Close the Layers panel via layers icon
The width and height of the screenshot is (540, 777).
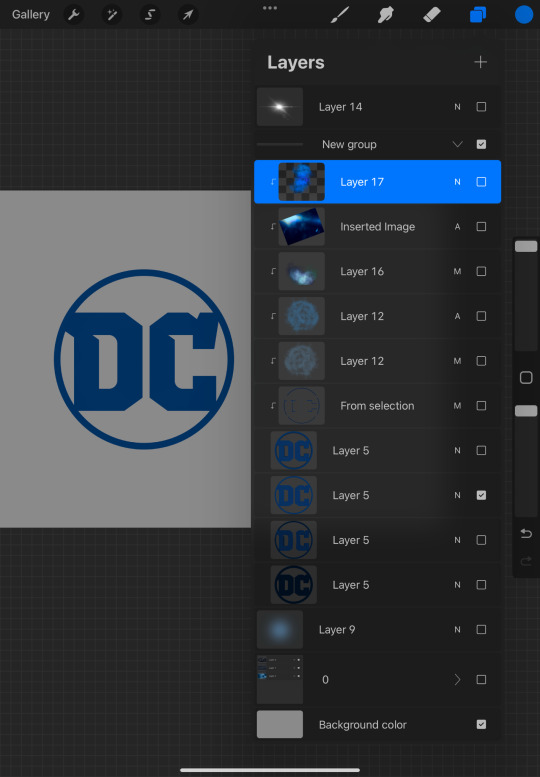point(478,15)
